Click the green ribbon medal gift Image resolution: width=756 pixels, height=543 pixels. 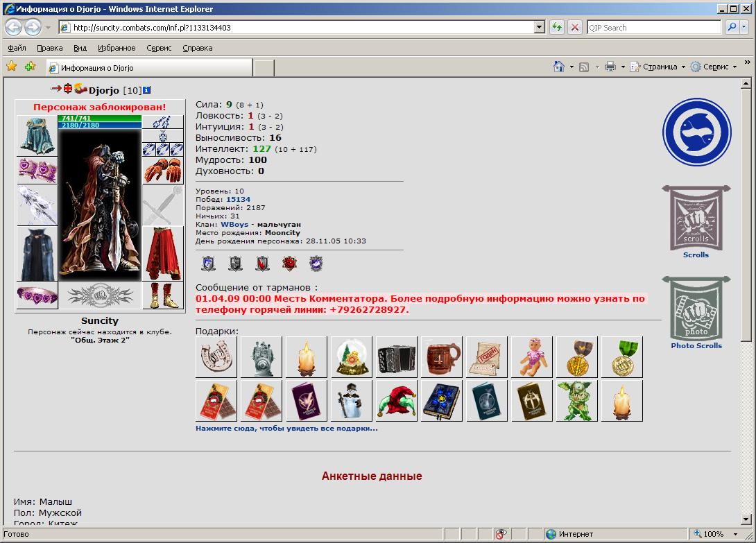tap(622, 357)
